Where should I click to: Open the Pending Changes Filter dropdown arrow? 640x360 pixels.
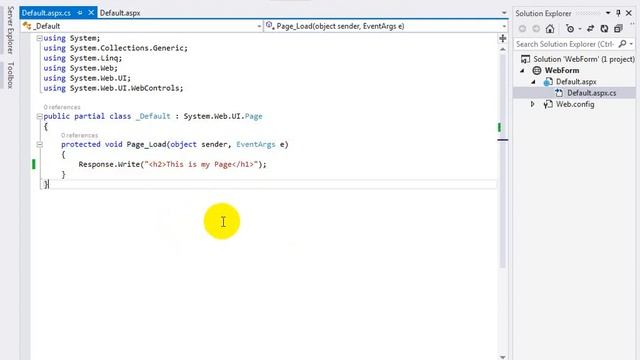click(x=580, y=29)
